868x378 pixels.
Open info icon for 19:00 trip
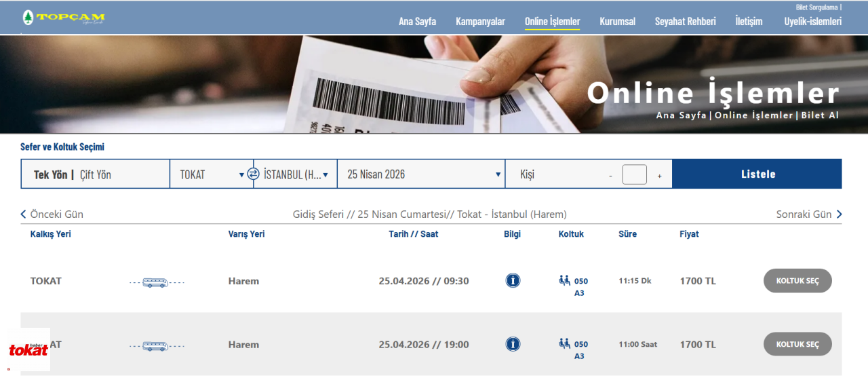tap(513, 344)
